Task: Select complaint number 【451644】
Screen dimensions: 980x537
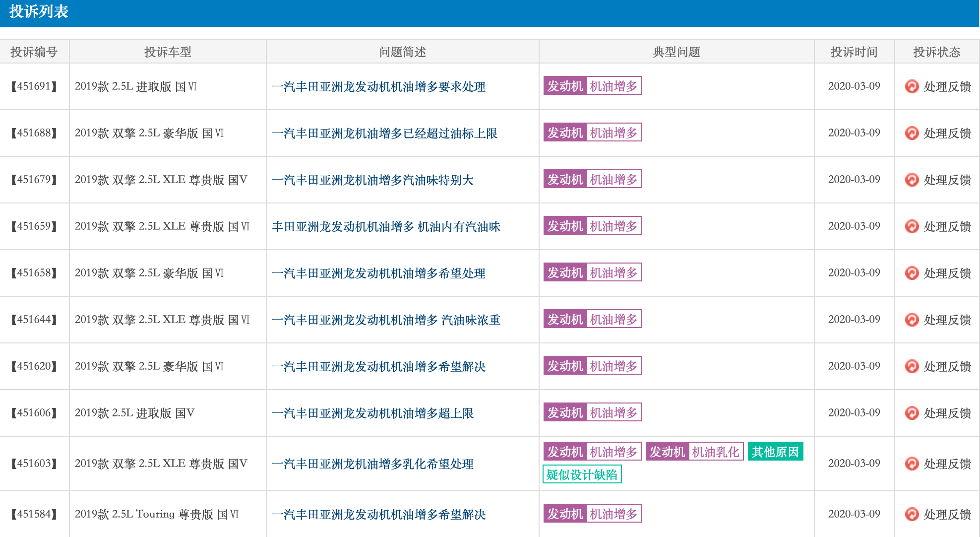Action: [x=34, y=320]
